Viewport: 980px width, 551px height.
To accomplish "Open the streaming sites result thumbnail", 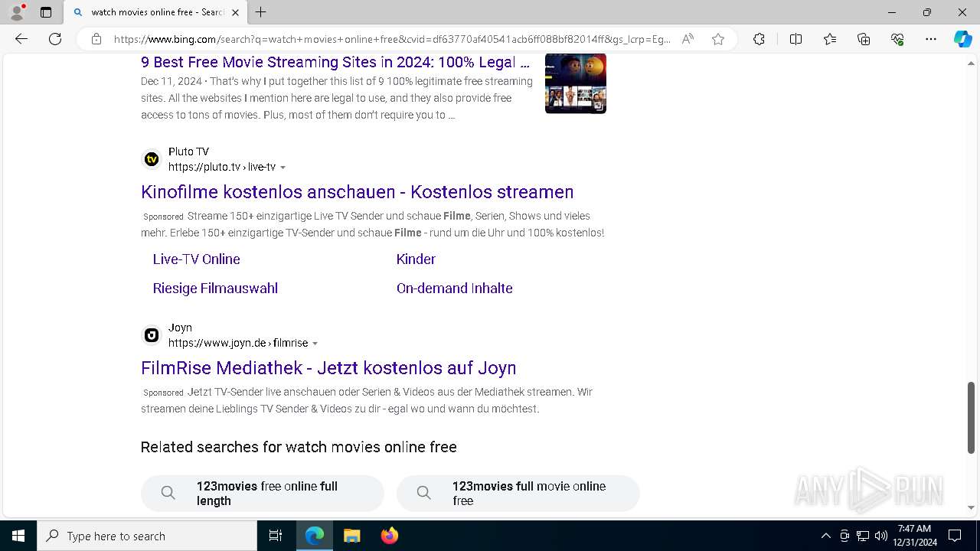I will click(x=576, y=83).
